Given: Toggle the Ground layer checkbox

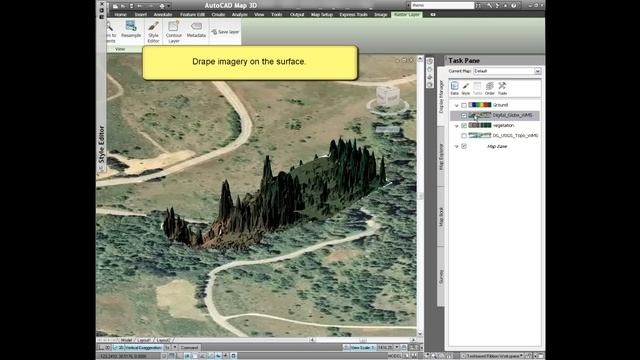Looking at the screenshot, I should coord(464,105).
